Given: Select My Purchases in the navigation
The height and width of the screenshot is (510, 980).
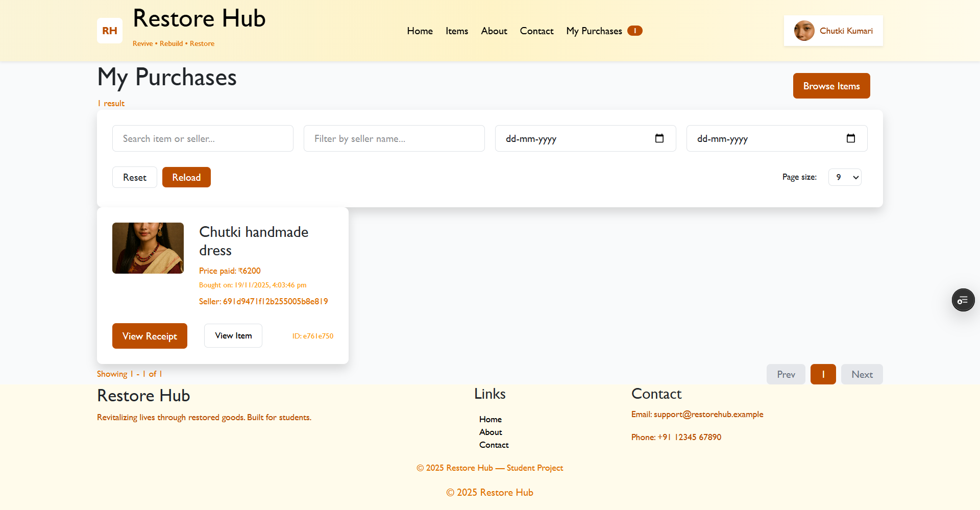Looking at the screenshot, I should pos(594,31).
